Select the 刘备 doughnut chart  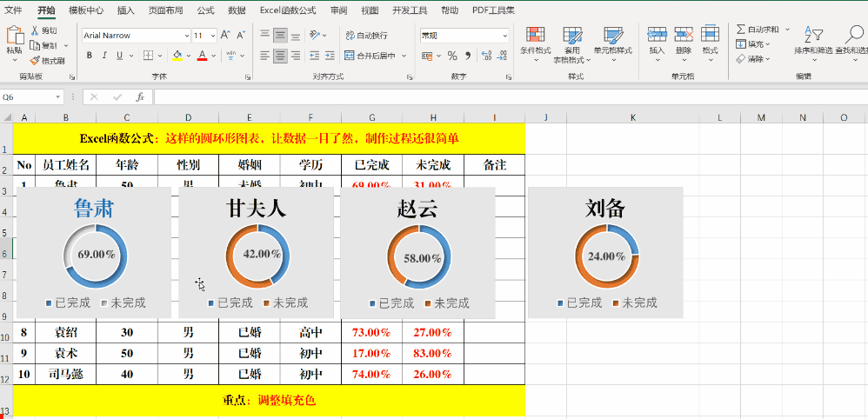point(605,252)
